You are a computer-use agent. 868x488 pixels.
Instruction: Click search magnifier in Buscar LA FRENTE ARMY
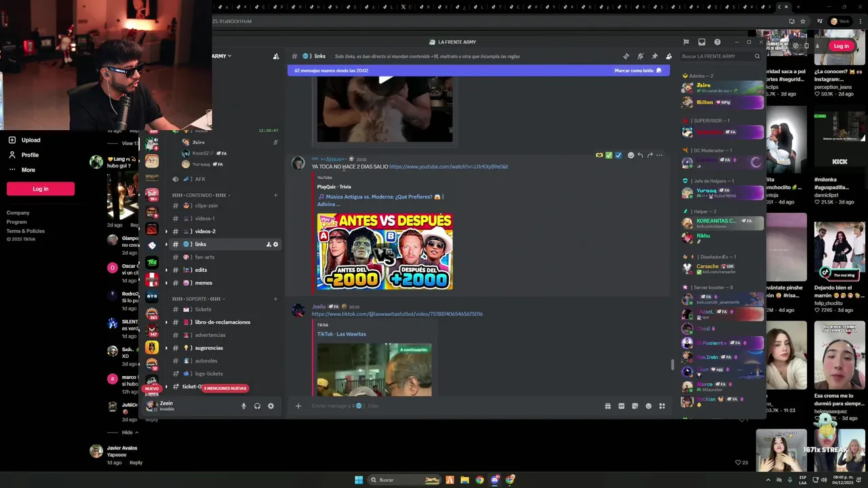757,56
